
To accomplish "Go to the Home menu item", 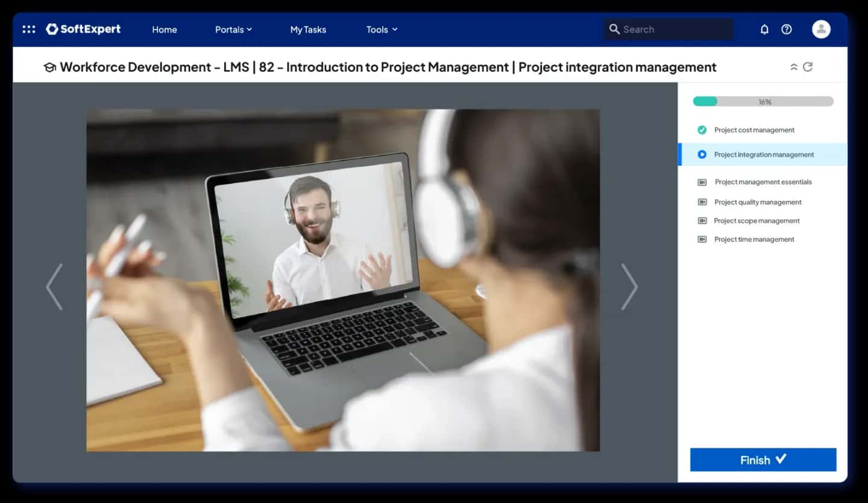I will (164, 30).
